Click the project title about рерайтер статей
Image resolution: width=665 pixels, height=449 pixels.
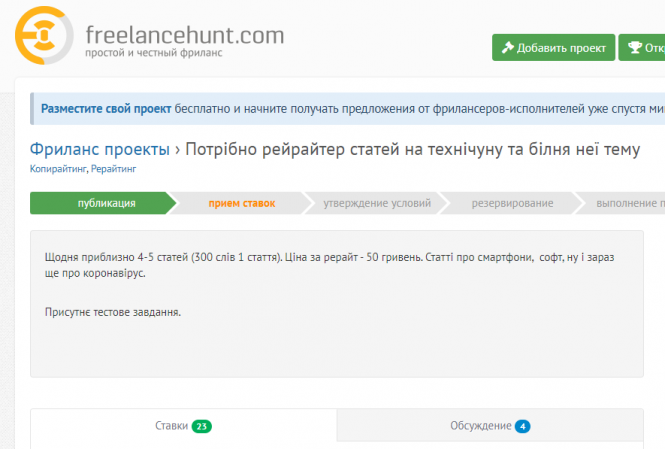[x=412, y=149]
